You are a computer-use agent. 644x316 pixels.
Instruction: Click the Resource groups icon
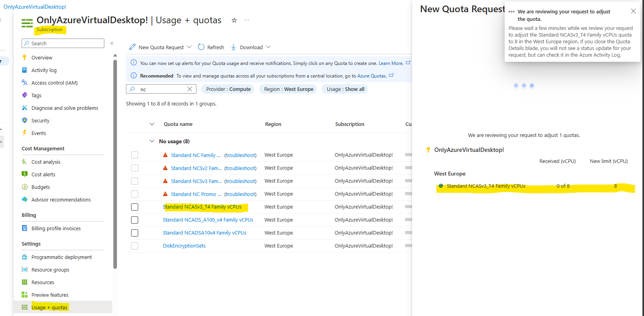point(24,270)
